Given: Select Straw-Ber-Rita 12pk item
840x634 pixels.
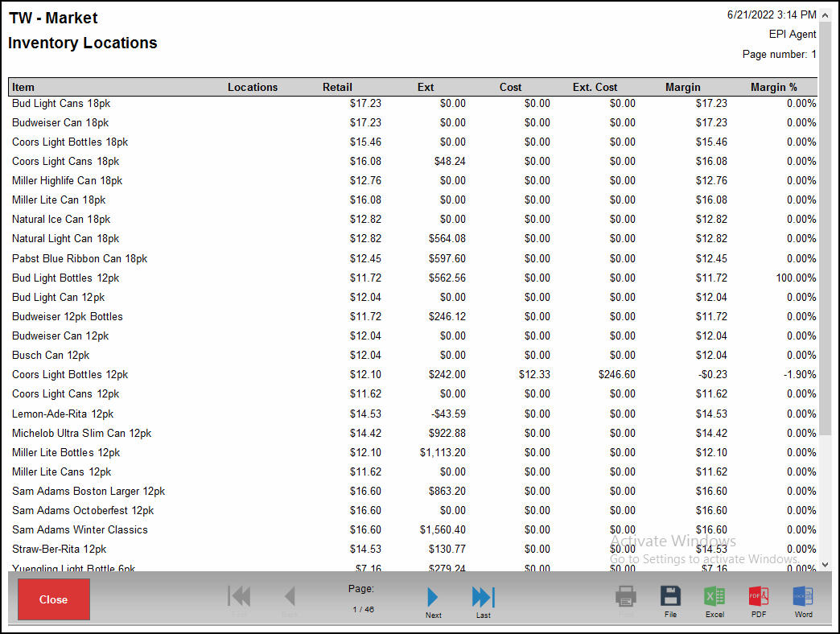Looking at the screenshot, I should pyautogui.click(x=59, y=549).
